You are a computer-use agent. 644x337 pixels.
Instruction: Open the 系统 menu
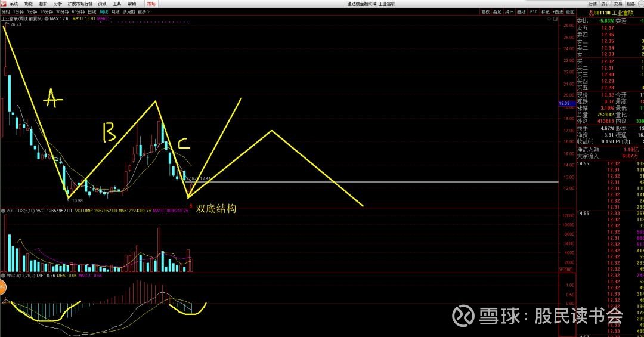pyautogui.click(x=14, y=4)
